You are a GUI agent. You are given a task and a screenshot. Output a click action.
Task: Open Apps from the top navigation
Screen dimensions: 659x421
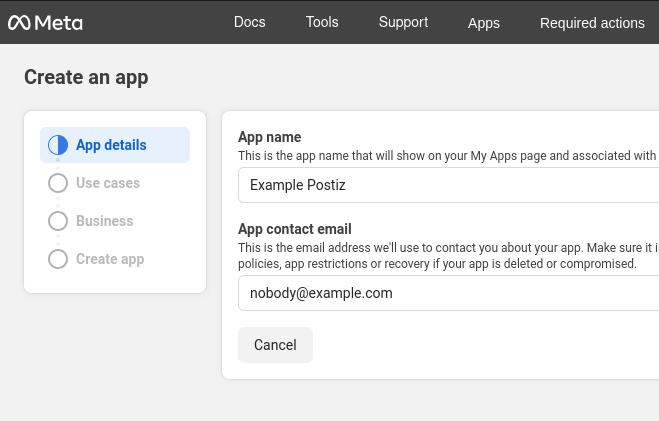[x=483, y=22]
